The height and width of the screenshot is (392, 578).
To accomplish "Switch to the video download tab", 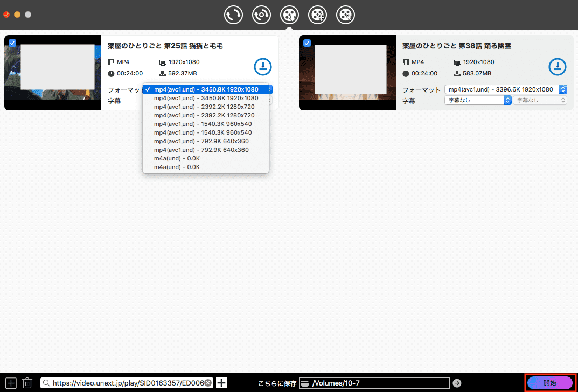I will click(x=289, y=15).
